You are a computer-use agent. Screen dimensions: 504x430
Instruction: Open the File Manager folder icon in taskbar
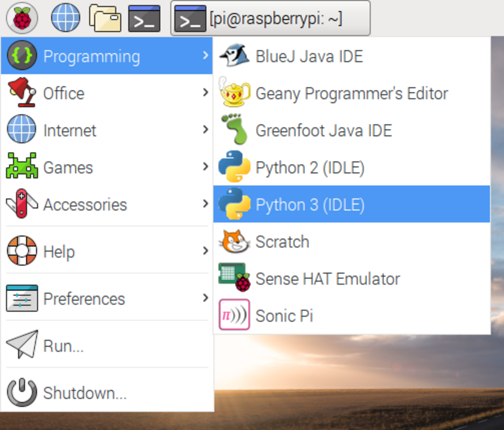pyautogui.click(x=105, y=18)
